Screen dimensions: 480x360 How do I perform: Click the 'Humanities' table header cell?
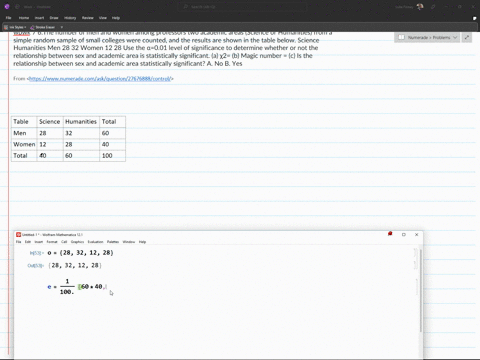pos(81,122)
